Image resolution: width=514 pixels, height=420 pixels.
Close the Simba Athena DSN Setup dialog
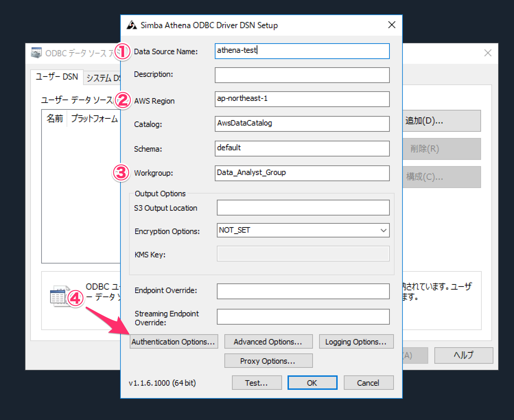point(392,25)
